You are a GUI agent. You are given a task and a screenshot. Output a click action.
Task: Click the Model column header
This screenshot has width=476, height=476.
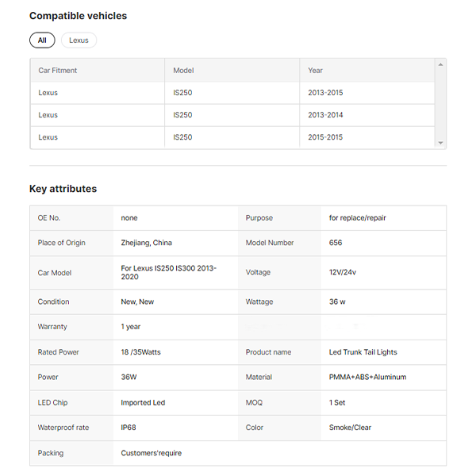pyautogui.click(x=183, y=71)
